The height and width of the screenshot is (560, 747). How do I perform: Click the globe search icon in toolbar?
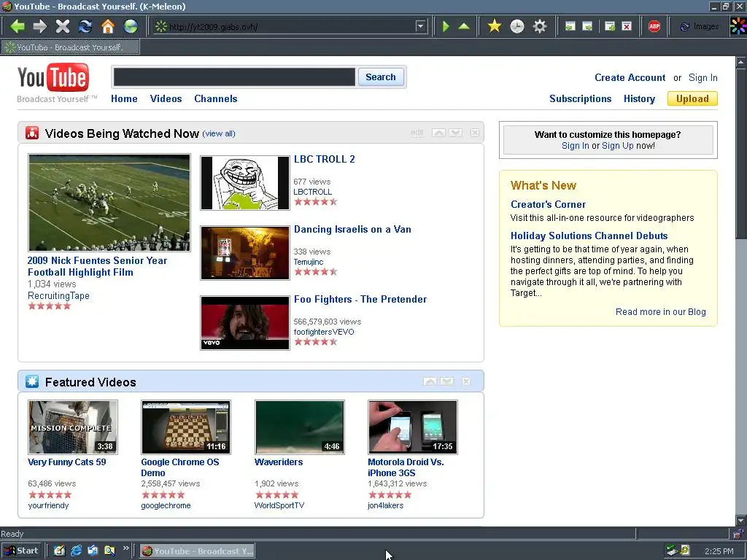coord(131,26)
